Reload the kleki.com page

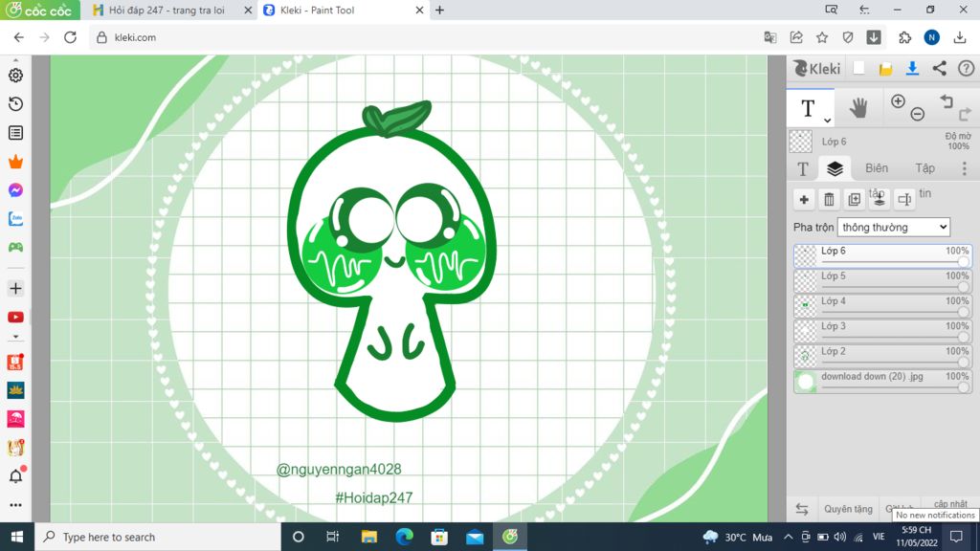pos(70,37)
